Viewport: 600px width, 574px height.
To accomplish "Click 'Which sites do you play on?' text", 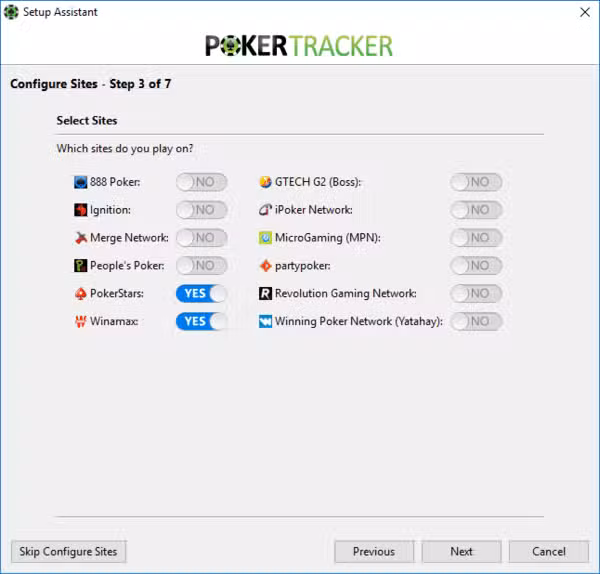I will tap(125, 148).
